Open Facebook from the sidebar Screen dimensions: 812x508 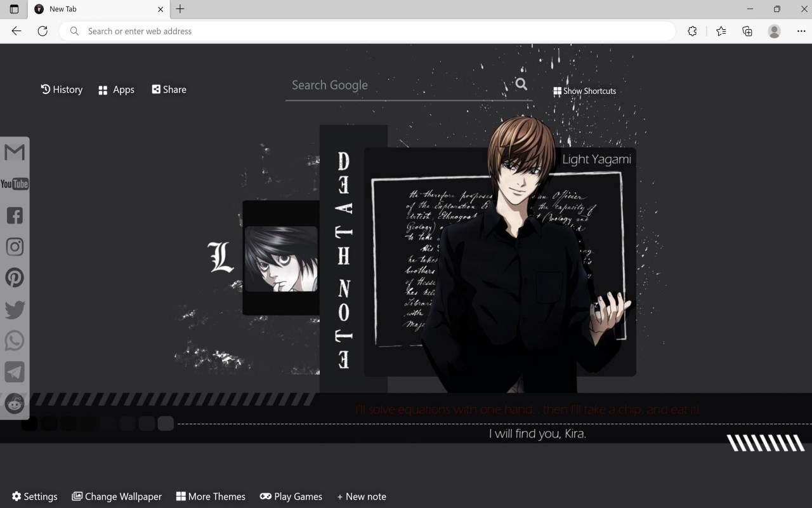[15, 215]
